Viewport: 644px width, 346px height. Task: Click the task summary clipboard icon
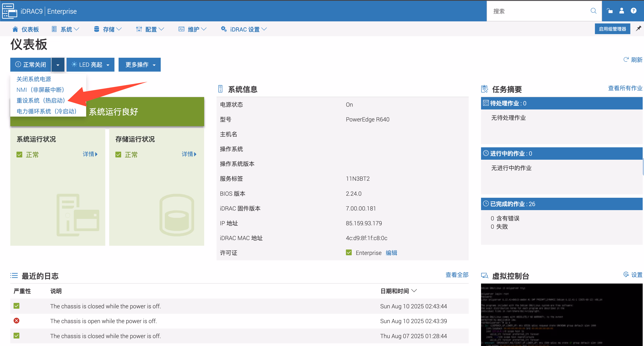(485, 89)
